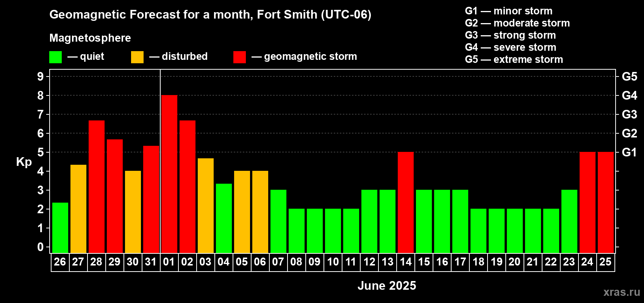Screen dimensions: 644x303
Task: Click the 'G1 — minor storm' legend line
Action: (x=509, y=11)
